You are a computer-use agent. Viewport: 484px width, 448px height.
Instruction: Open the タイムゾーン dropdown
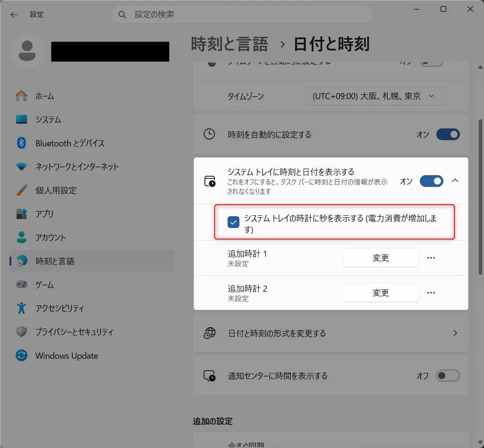point(374,95)
